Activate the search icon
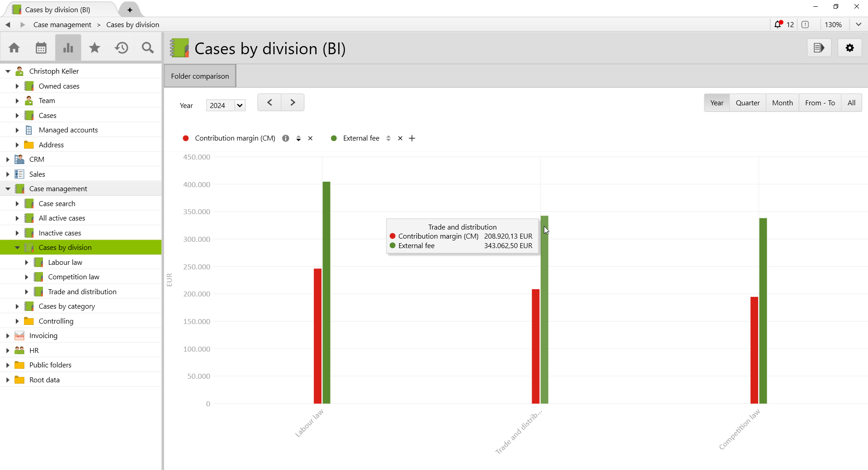The width and height of the screenshot is (868, 470). pos(147,47)
